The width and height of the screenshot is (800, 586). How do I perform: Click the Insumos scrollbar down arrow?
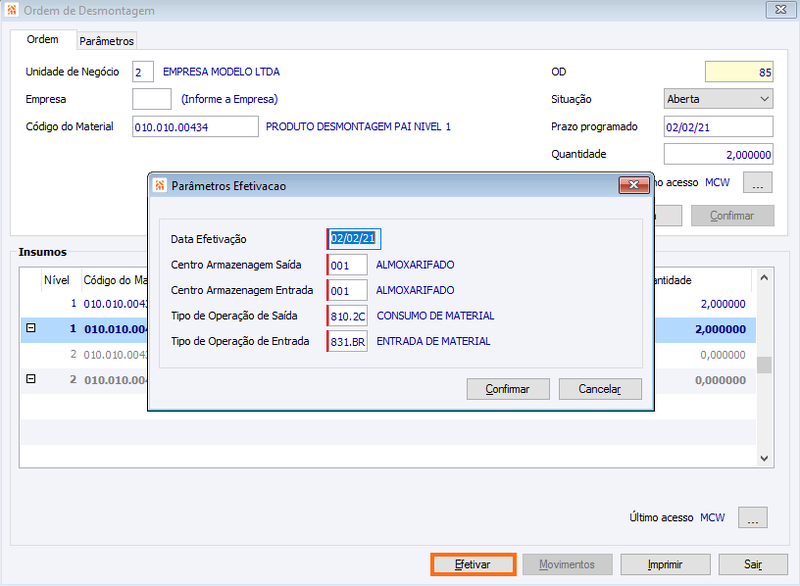(x=764, y=458)
